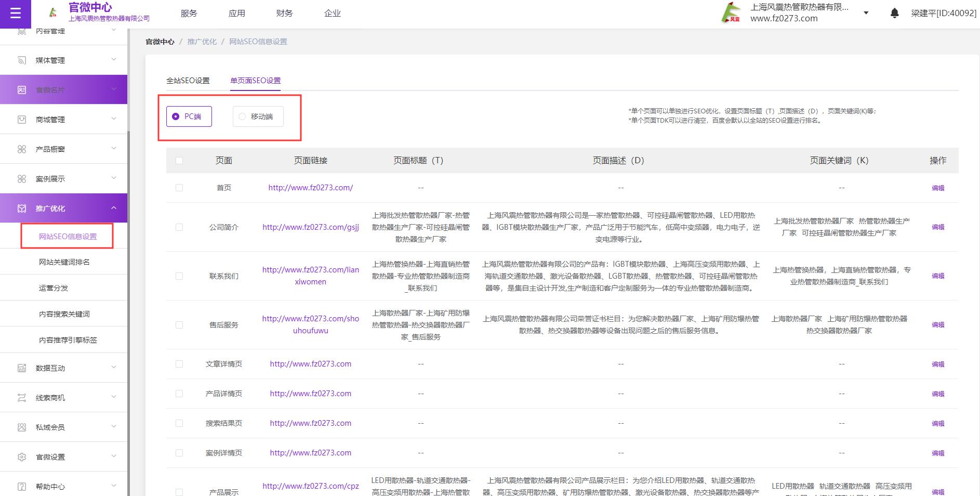Click the company logo beside 官微中心

53,12
